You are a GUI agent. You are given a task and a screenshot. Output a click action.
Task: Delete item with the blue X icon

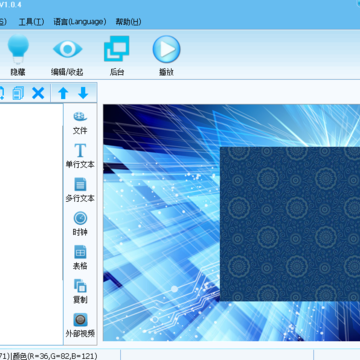coord(38,93)
